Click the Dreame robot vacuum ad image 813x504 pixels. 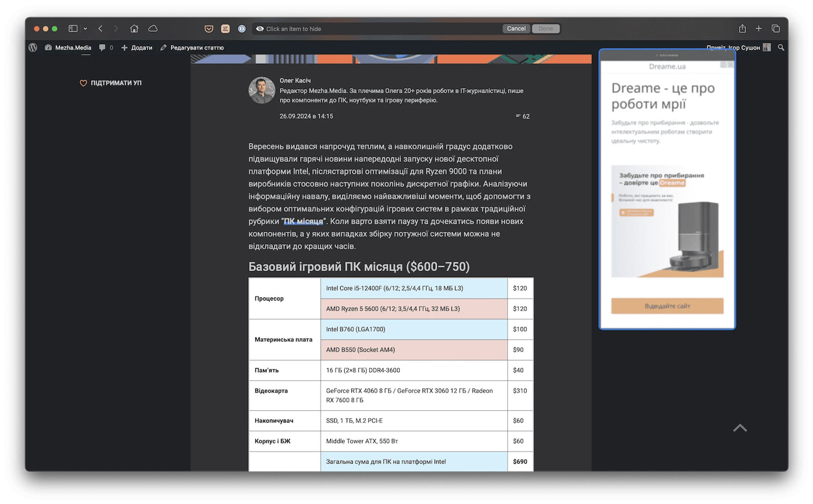click(667, 221)
